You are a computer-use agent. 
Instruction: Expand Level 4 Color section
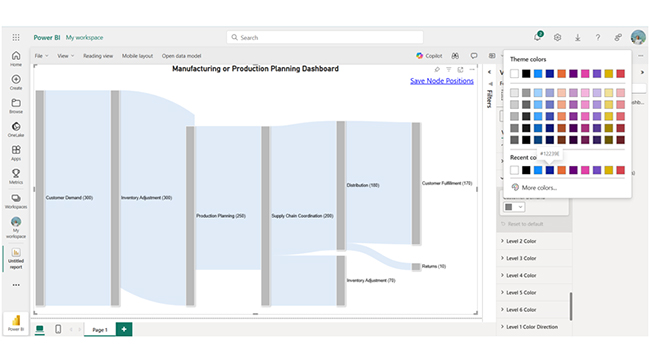[534, 275]
